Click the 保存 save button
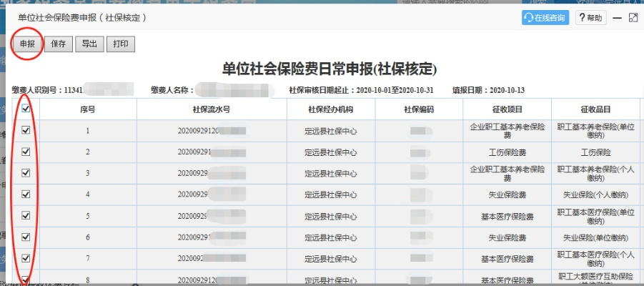 coord(59,44)
